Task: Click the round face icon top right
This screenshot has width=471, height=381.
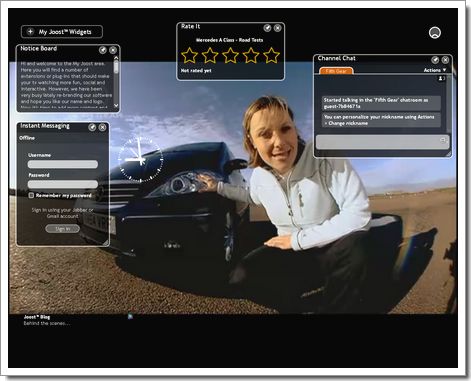Action: 435,33
